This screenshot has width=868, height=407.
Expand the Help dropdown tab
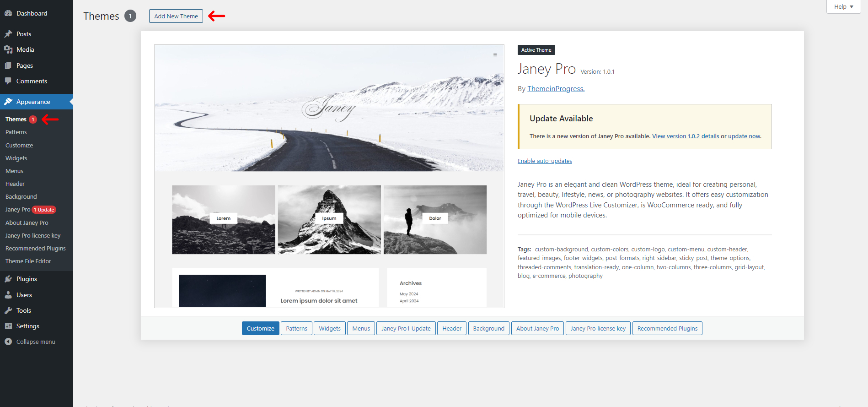pos(843,7)
